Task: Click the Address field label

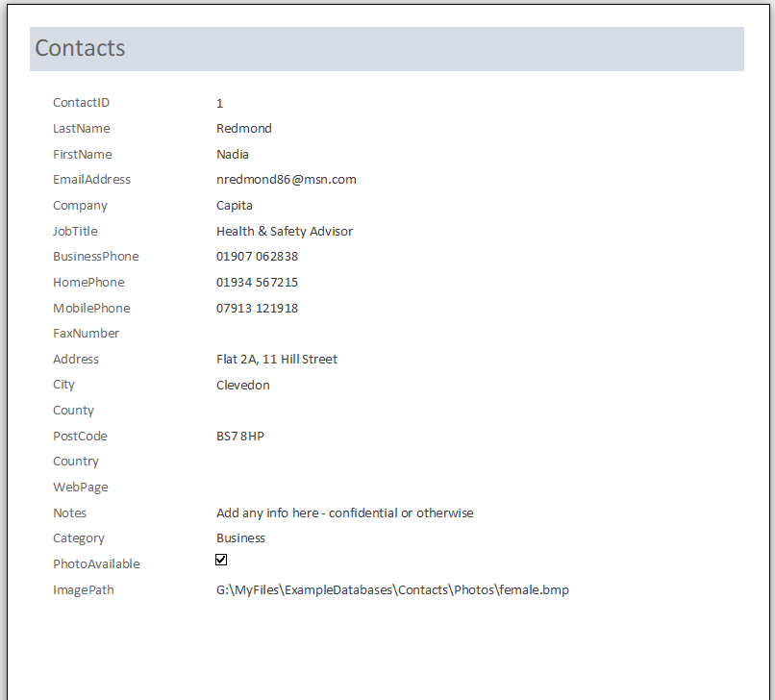Action: [76, 360]
